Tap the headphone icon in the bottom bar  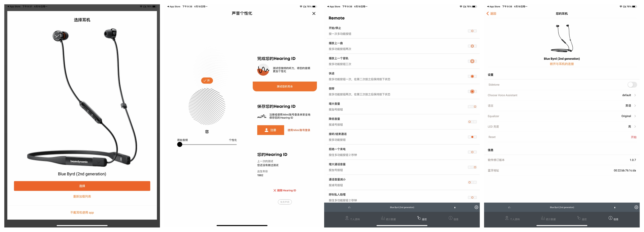click(x=349, y=207)
